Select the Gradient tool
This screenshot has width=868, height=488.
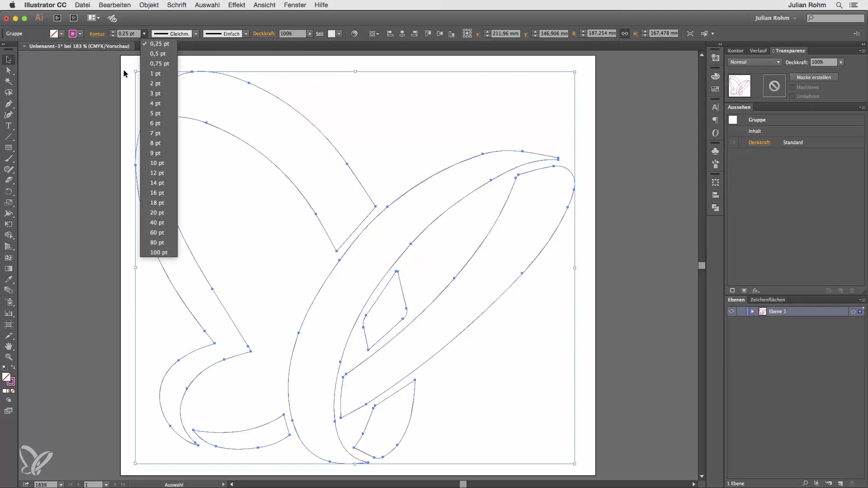9,268
